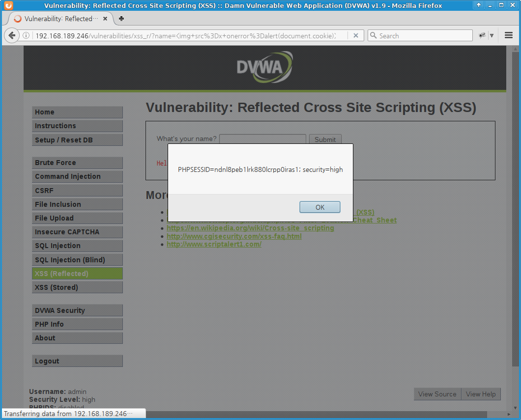Click the Submit button

click(x=325, y=140)
